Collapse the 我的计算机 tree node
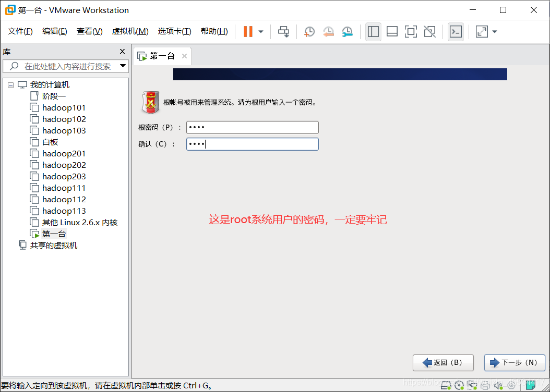Viewport: 550px width, 392px height. pyautogui.click(x=11, y=85)
